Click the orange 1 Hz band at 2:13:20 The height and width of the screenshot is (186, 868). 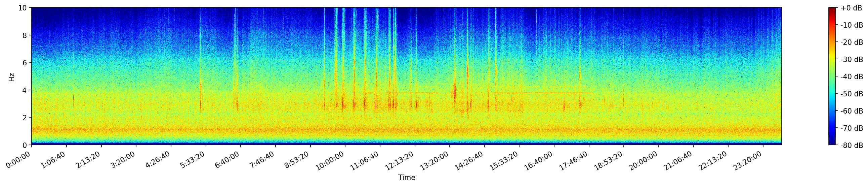coord(101,130)
